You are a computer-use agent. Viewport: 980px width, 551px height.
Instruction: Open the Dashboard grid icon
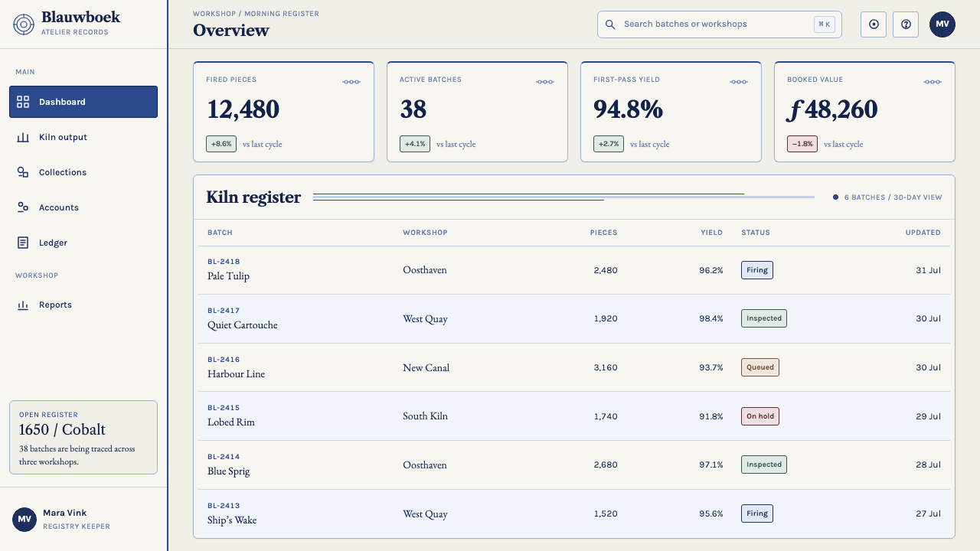[23, 102]
